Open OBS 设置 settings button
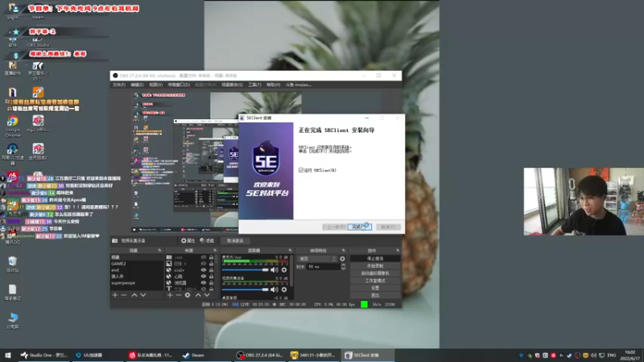The width and height of the screenshot is (644, 362). [x=375, y=288]
